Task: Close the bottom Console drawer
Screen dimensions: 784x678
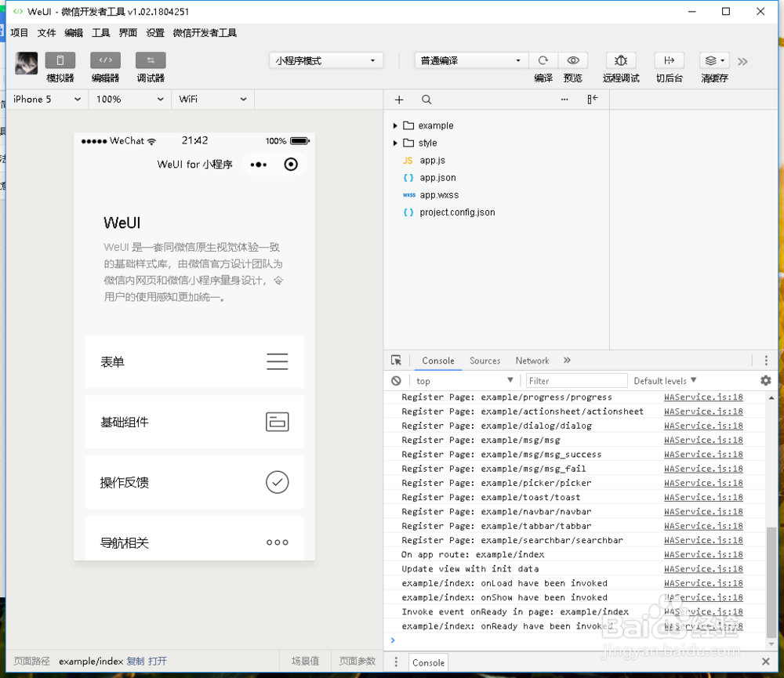Action: (x=765, y=662)
